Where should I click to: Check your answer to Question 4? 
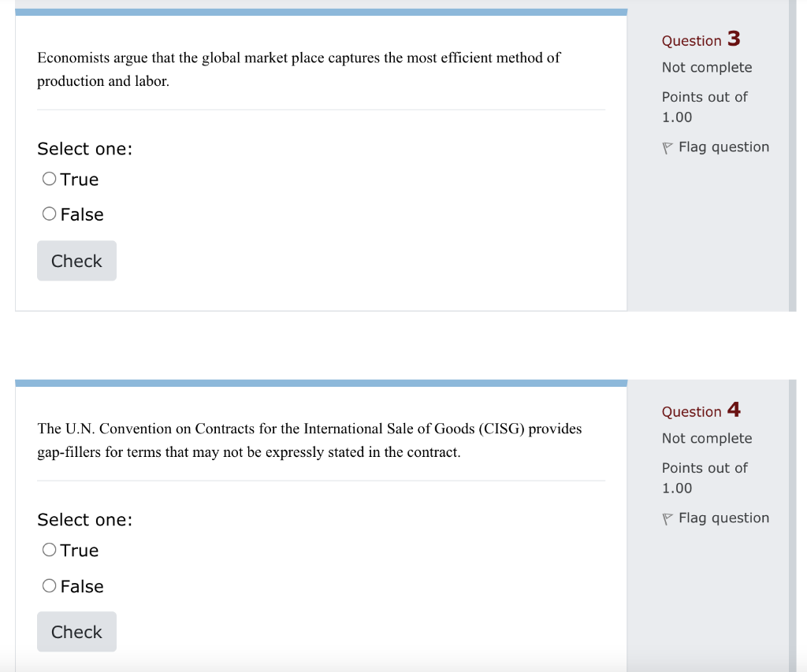click(x=76, y=631)
